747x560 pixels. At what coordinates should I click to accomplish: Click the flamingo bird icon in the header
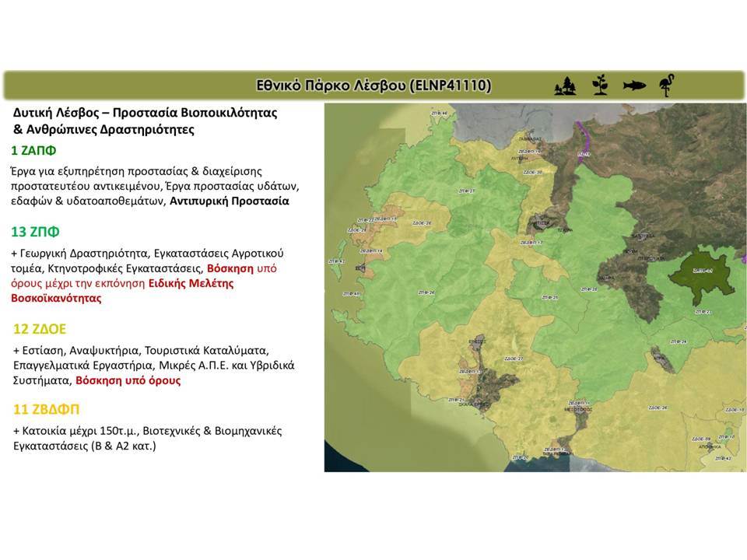point(667,86)
